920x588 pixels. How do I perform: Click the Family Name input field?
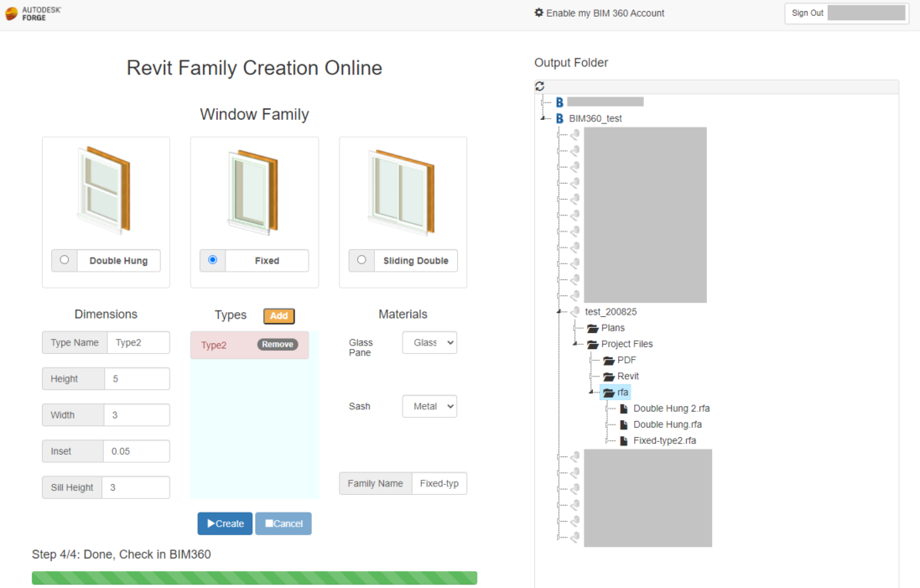click(439, 483)
